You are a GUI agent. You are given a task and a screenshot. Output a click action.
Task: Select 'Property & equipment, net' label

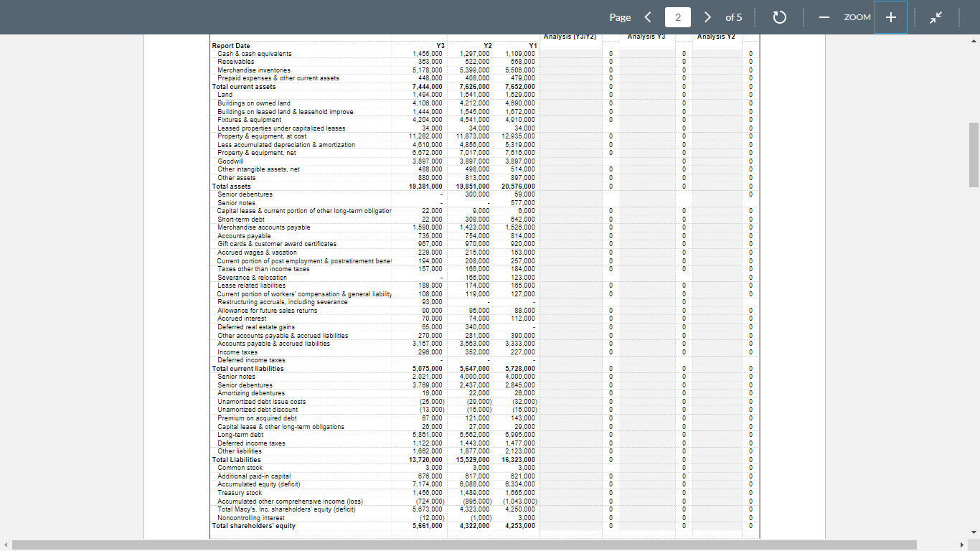tap(257, 153)
